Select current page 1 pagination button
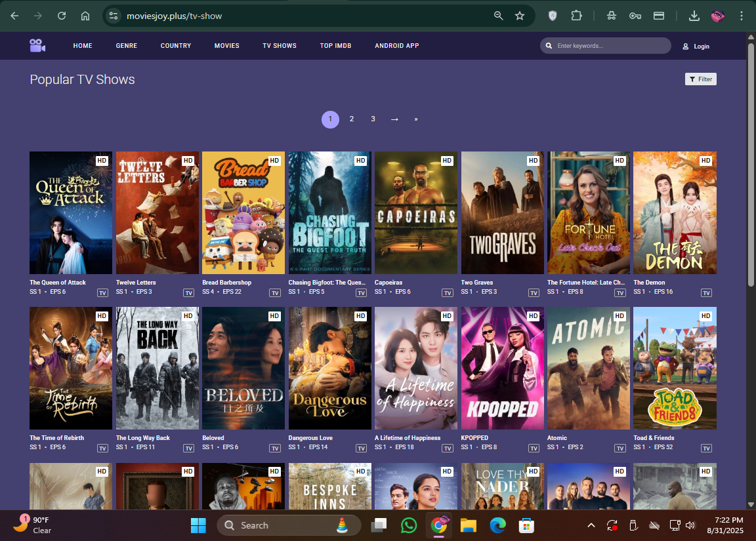Image resolution: width=756 pixels, height=541 pixels. (x=330, y=119)
